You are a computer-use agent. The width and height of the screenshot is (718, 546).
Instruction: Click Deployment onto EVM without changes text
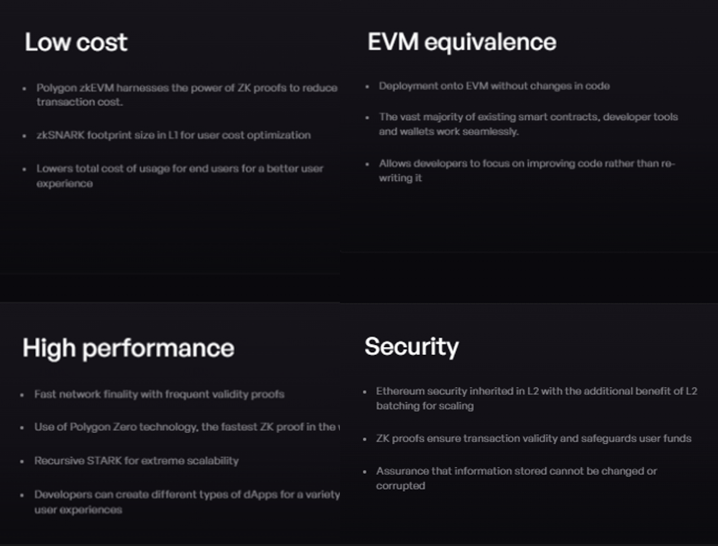(494, 86)
